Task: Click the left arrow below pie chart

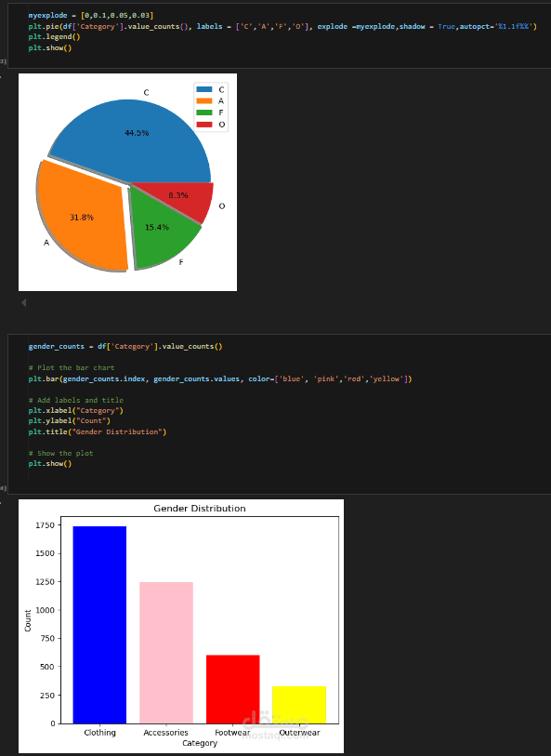Action: (23, 303)
